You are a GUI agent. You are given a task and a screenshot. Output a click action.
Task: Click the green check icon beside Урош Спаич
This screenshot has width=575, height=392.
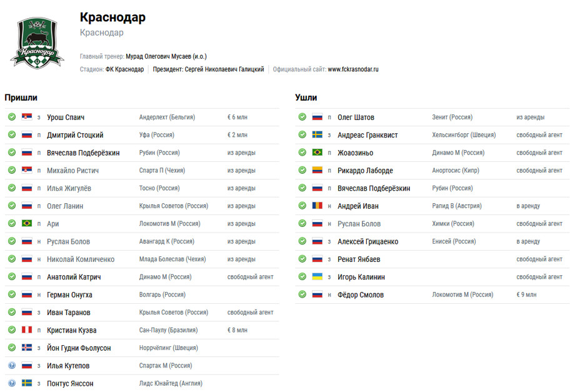point(12,117)
